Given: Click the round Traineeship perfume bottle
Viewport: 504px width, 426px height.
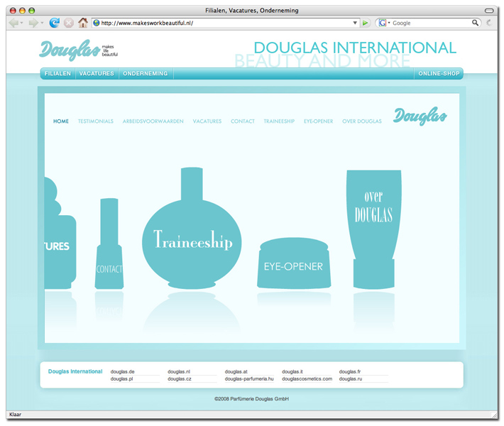Looking at the screenshot, I should (192, 228).
